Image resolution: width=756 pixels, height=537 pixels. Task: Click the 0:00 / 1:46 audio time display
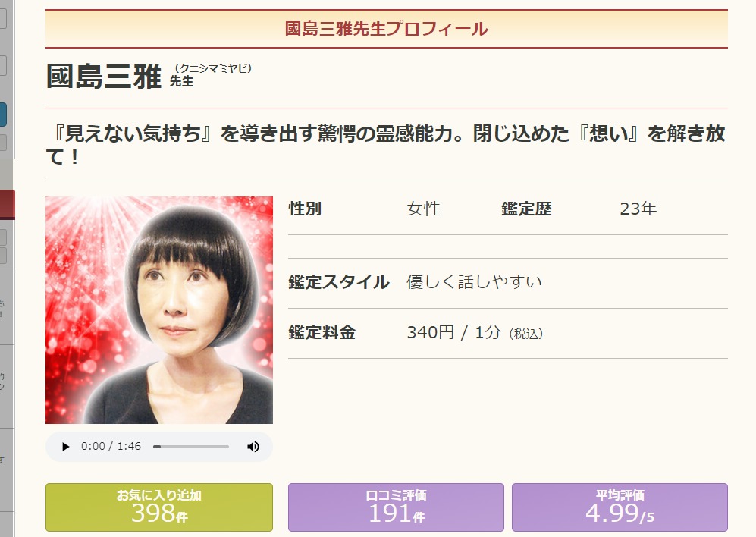pos(111,446)
